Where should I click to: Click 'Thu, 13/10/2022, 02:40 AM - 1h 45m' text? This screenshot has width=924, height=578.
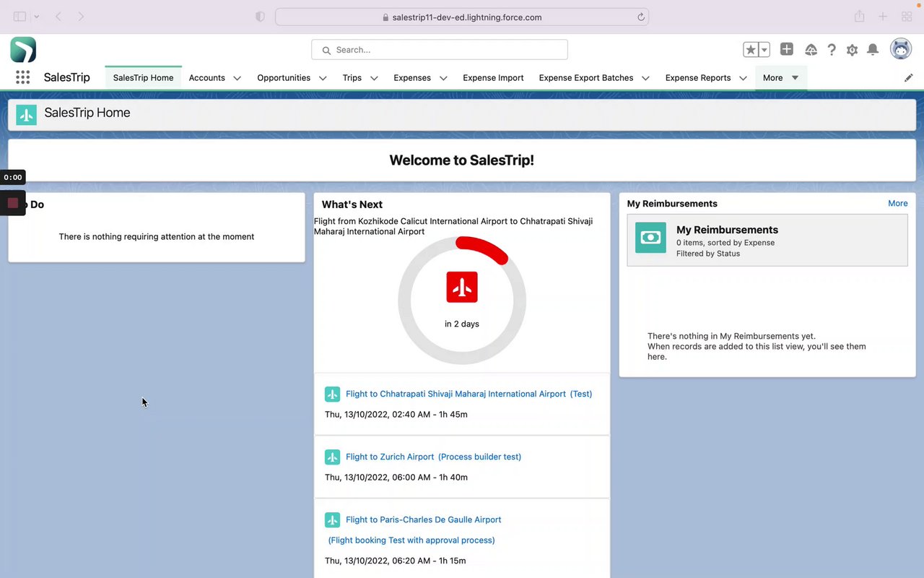point(396,415)
